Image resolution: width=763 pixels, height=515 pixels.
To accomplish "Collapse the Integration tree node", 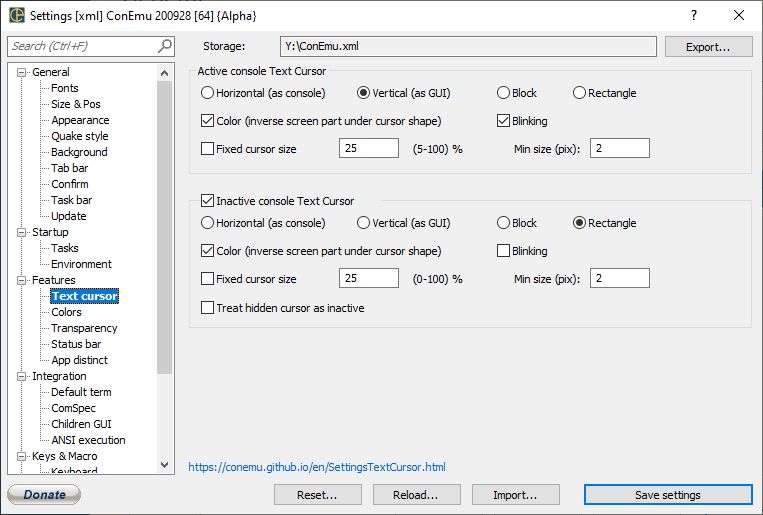I will pos(21,376).
